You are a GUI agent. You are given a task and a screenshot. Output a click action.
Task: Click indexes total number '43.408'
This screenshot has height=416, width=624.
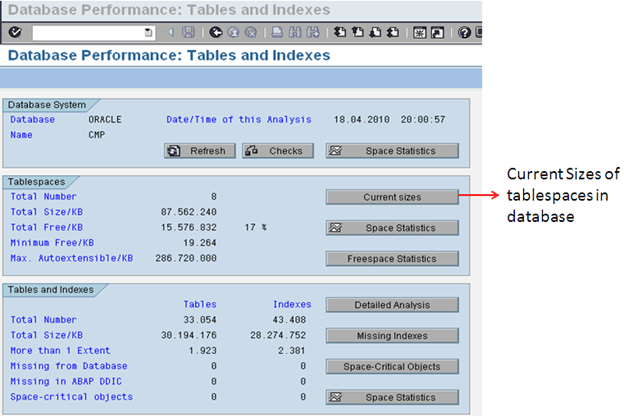coord(289,320)
